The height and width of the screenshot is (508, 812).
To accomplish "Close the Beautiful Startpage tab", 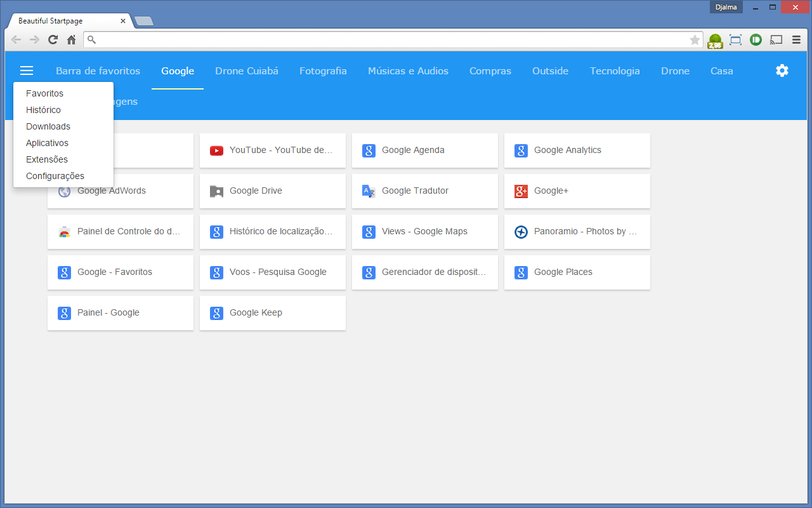I will click(123, 21).
